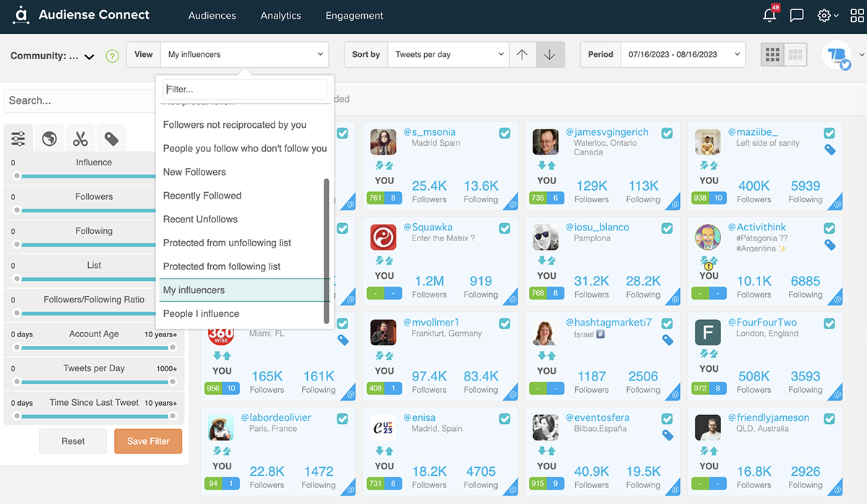Toggle the @Squawka card checkbox
Viewport: 867px width, 504px height.
coord(505,228)
